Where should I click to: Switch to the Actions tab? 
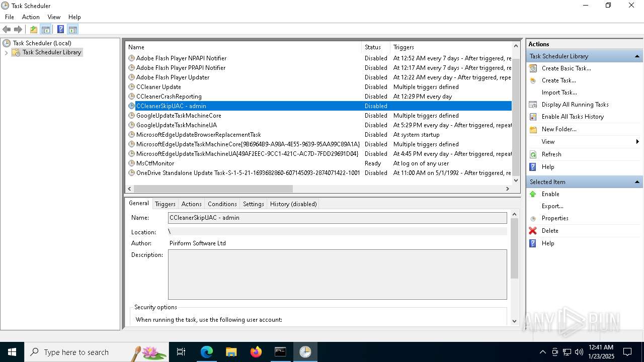tap(191, 204)
